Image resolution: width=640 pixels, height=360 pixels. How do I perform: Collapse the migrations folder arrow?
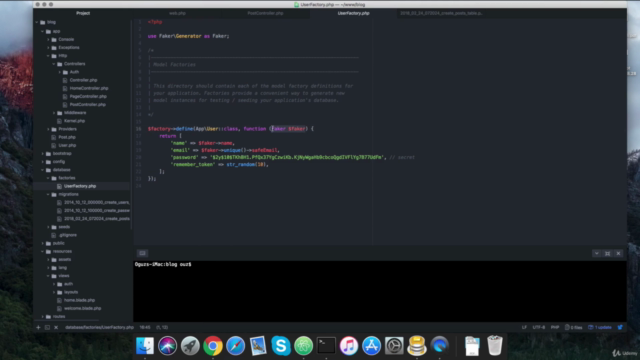48,194
